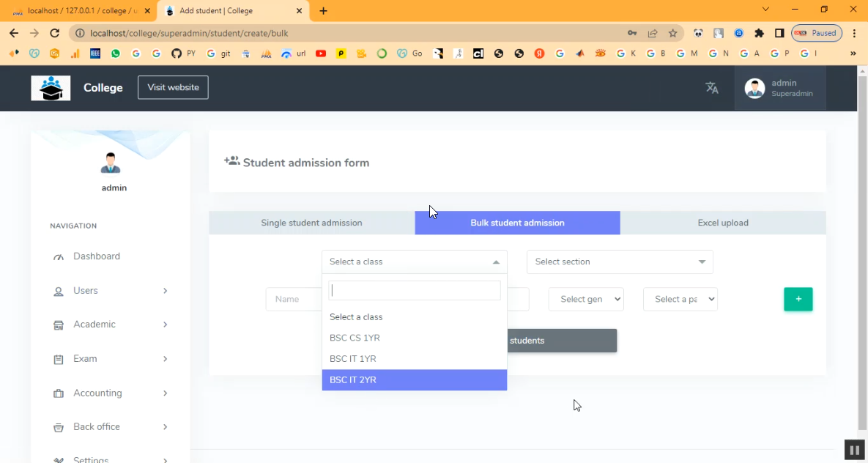
Task: Open the Google git bookmark
Action: [219, 53]
